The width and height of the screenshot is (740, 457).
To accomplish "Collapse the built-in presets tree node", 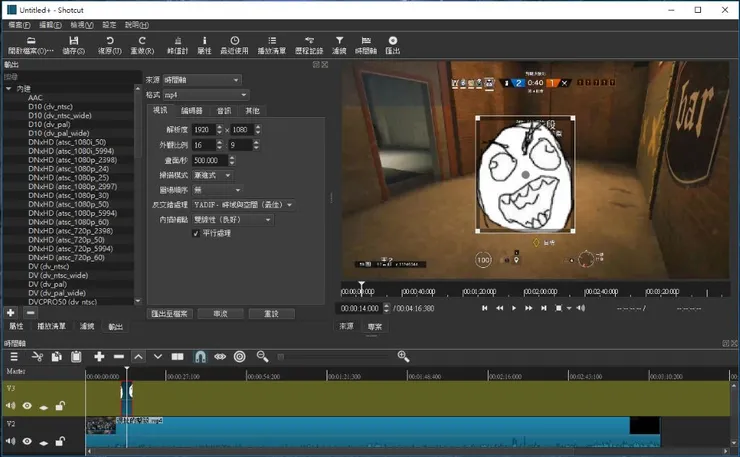I will point(8,89).
